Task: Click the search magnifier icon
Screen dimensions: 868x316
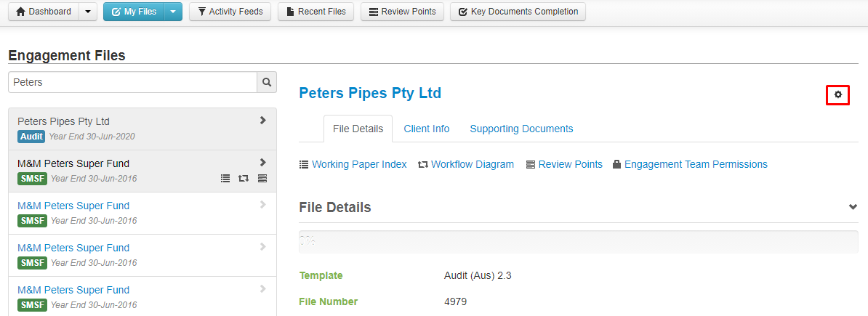Action: pos(267,82)
